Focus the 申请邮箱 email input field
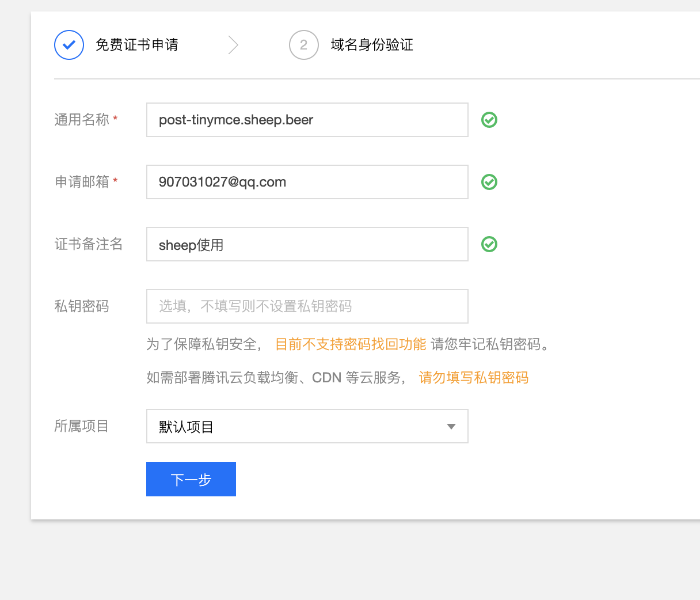Screen dimensions: 700x600 pyautogui.click(x=307, y=182)
